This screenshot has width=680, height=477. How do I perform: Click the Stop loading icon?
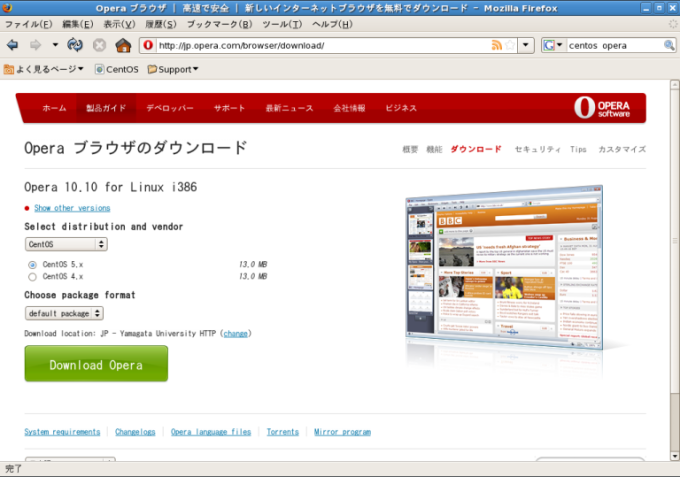coord(99,45)
